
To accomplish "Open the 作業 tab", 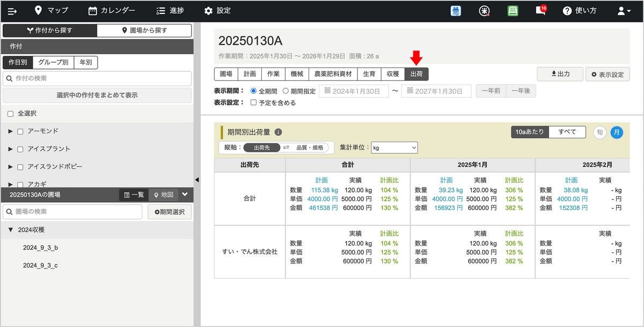I will [273, 74].
